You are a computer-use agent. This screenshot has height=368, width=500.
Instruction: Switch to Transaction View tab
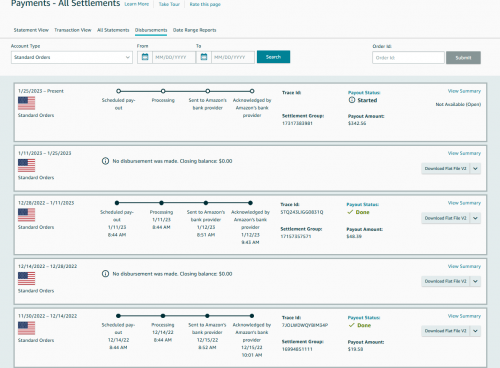click(73, 30)
